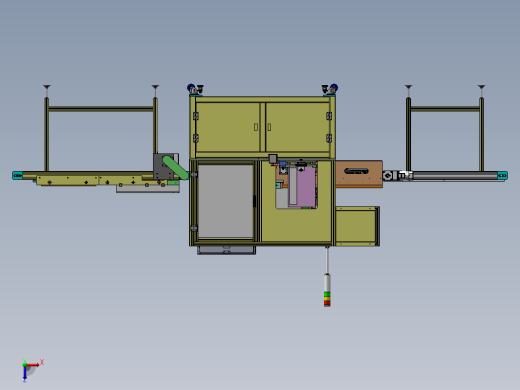Select the cyan end cap on the left rail

coord(17,175)
